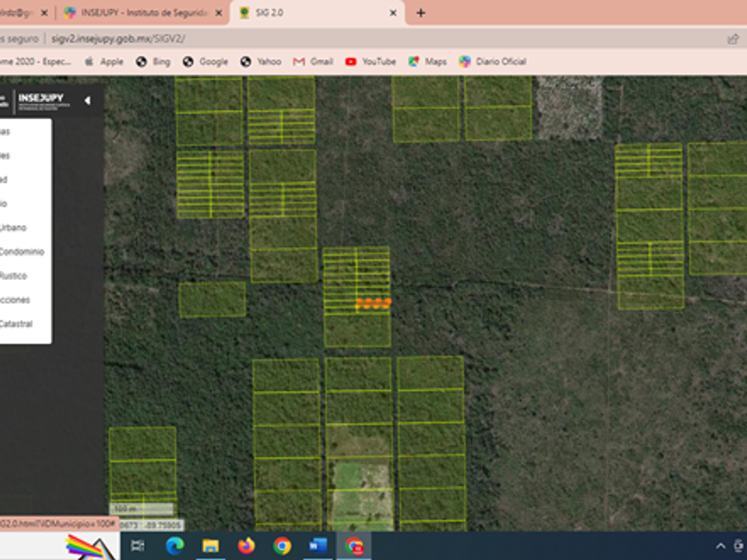
Task: Select the Rustico menu item
Action: tap(14, 276)
